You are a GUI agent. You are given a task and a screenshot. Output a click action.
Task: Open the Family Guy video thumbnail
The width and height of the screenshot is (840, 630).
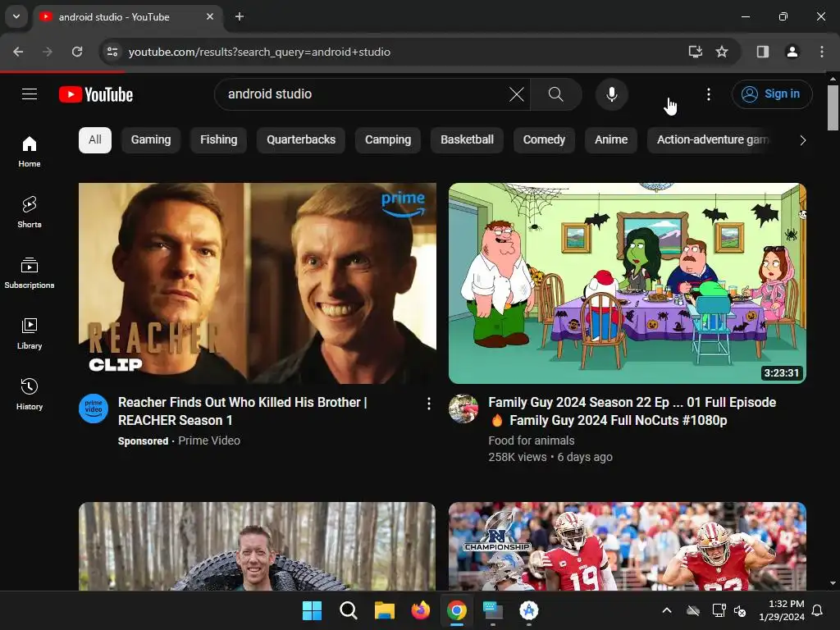pos(627,283)
